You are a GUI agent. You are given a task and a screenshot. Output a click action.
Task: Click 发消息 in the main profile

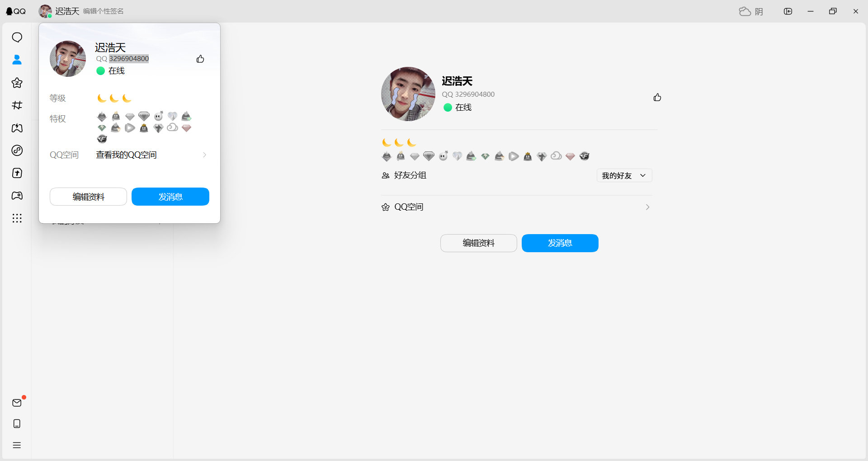coord(560,243)
